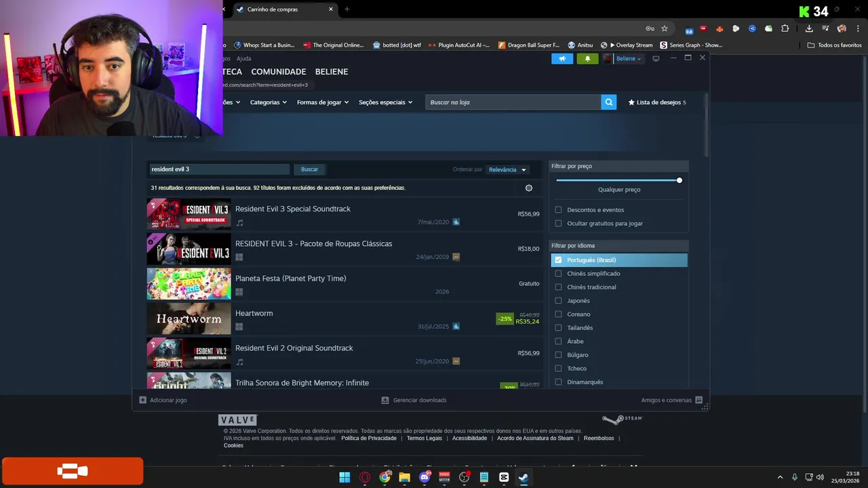Open Chrome extensions puzzle icon

785,28
